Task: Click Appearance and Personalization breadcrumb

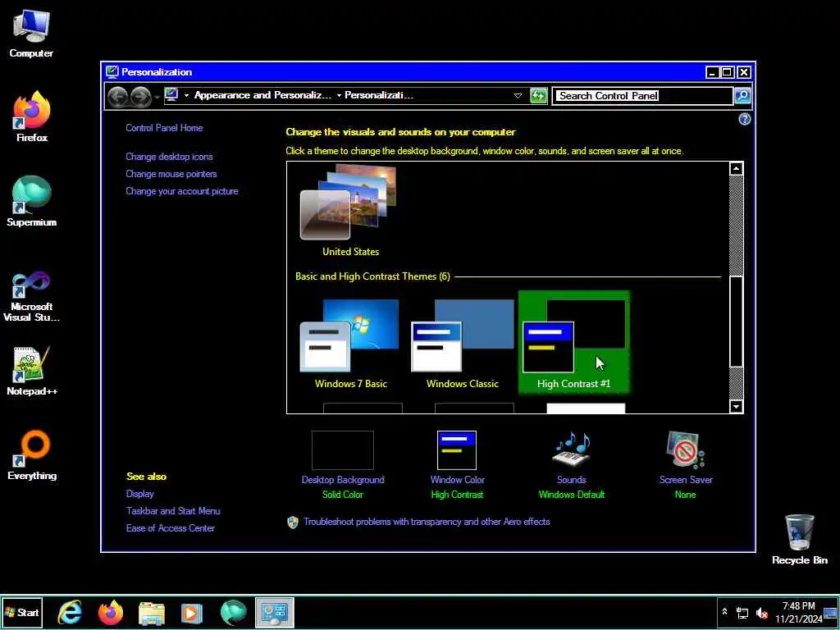Action: tap(262, 95)
